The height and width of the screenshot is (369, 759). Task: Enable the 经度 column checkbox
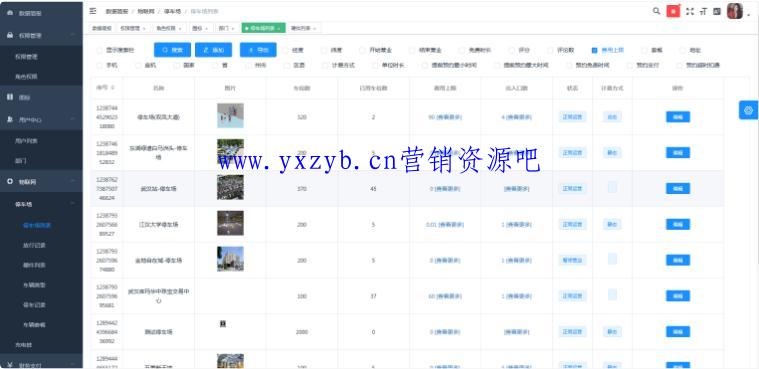[x=285, y=50]
